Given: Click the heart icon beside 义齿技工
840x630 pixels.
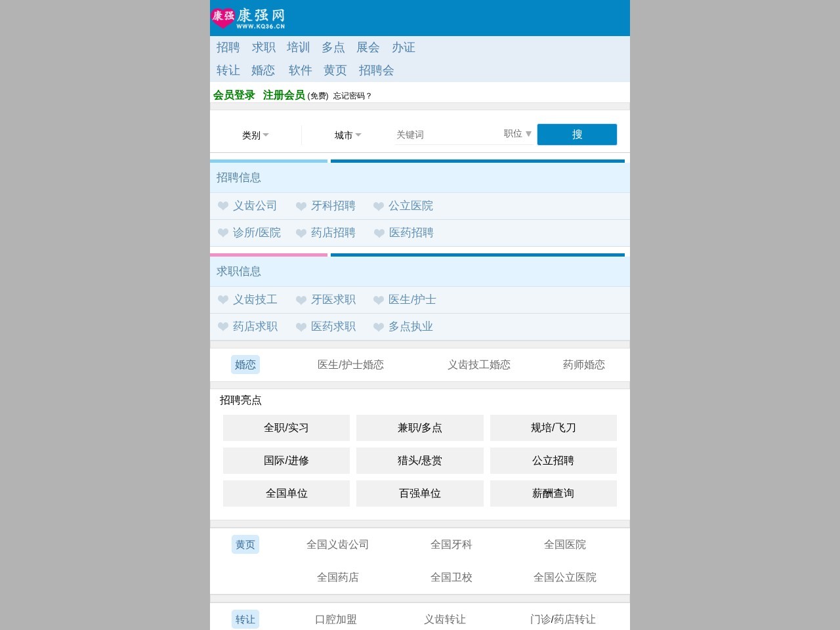Looking at the screenshot, I should coord(223,299).
